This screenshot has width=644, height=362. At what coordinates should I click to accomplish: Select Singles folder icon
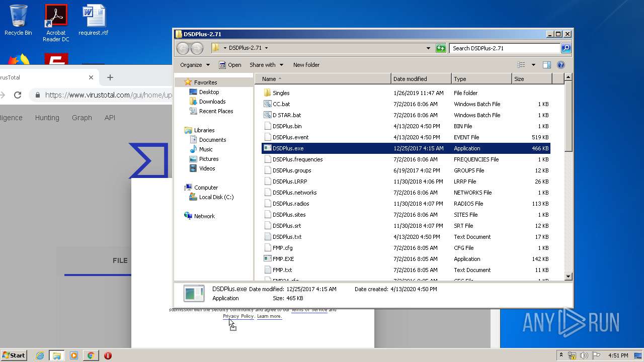tap(268, 93)
